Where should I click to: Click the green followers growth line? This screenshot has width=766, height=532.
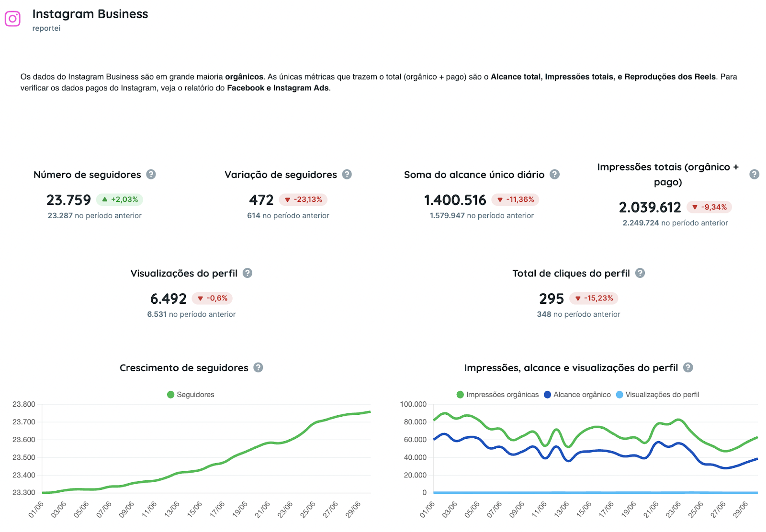[x=206, y=470]
